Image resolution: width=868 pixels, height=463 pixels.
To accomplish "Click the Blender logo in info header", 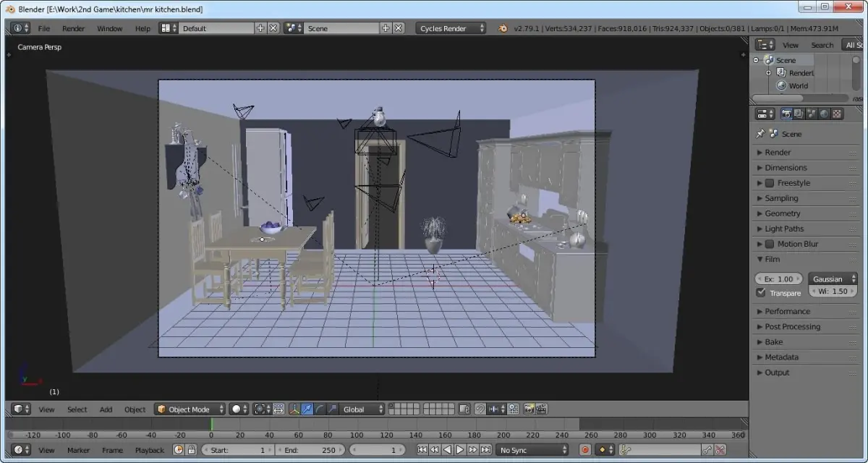I will 503,28.
